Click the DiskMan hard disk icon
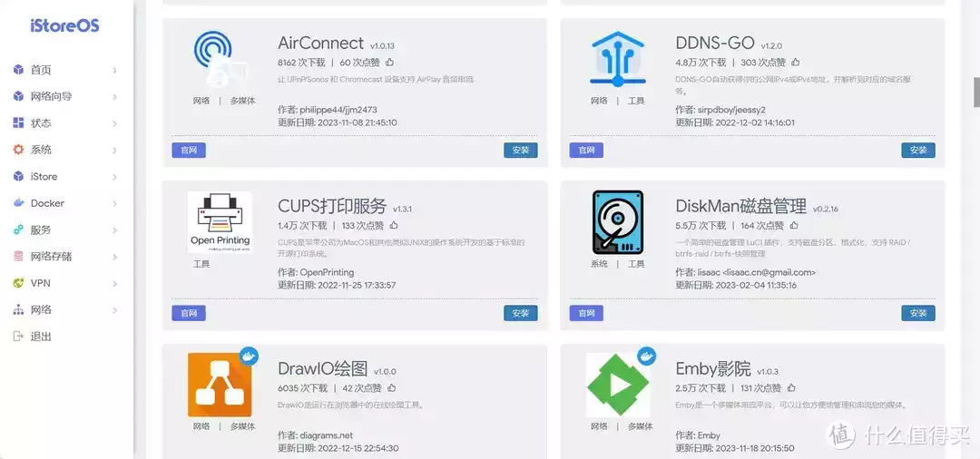The height and width of the screenshot is (459, 980). click(618, 221)
